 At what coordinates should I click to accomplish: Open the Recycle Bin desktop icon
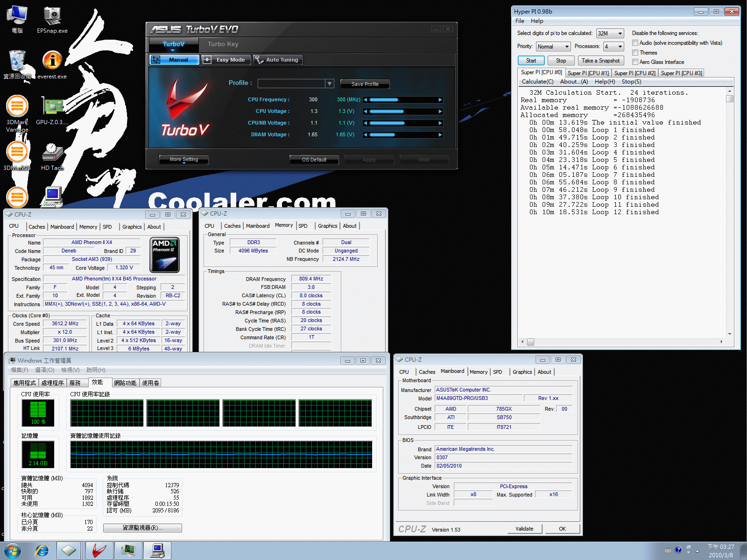click(17, 64)
